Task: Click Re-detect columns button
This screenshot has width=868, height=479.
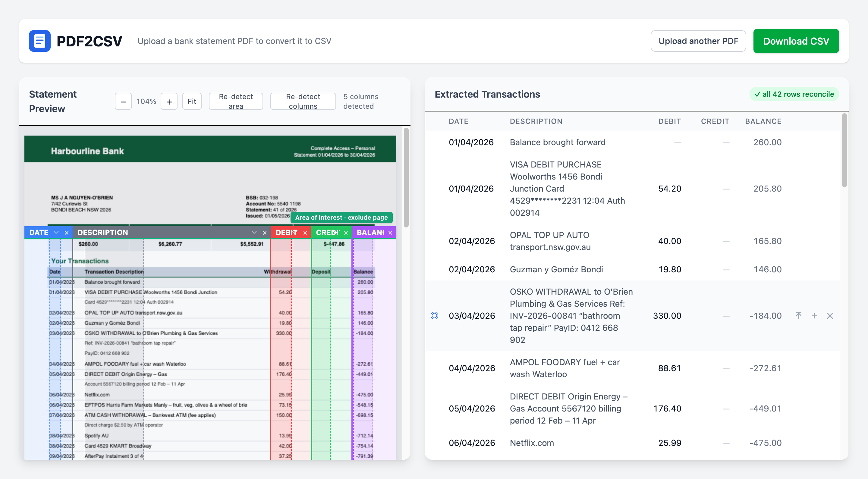Action: [303, 102]
